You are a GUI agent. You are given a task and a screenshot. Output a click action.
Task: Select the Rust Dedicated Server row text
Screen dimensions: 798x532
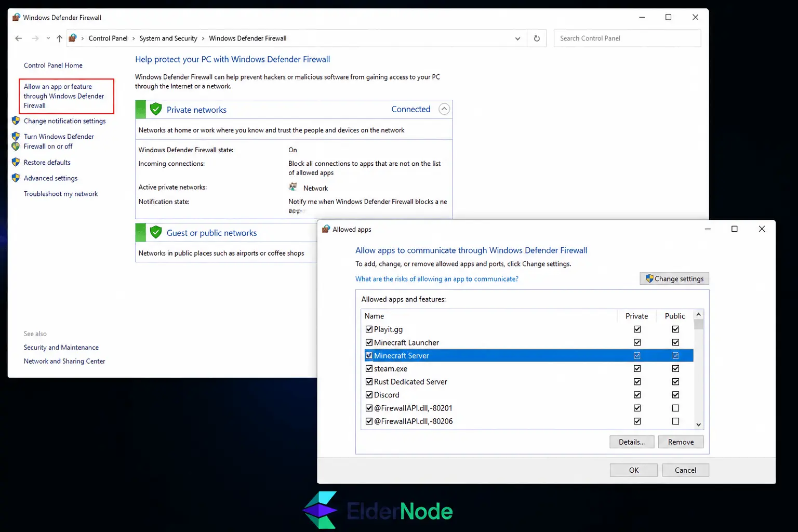pos(410,382)
